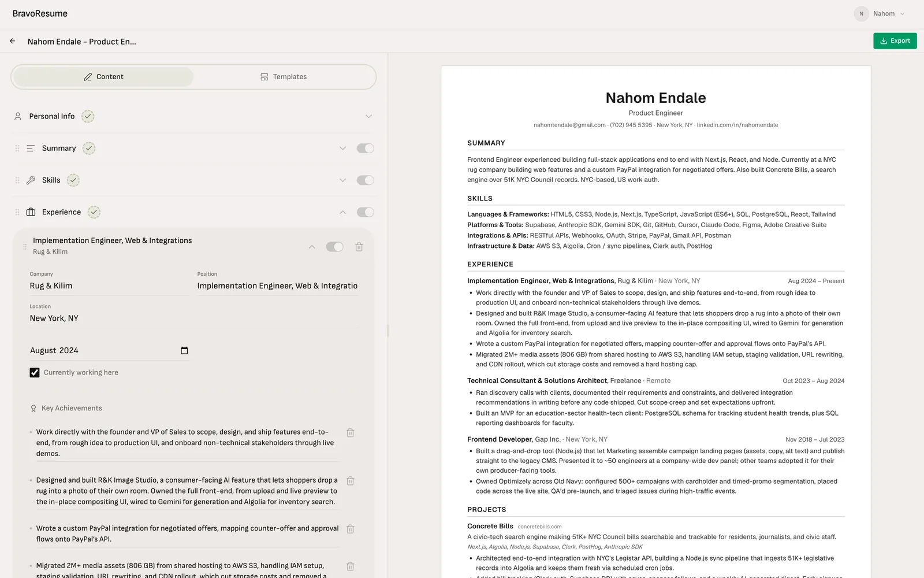Click the SKILLS heading in resume preview

[x=480, y=198]
